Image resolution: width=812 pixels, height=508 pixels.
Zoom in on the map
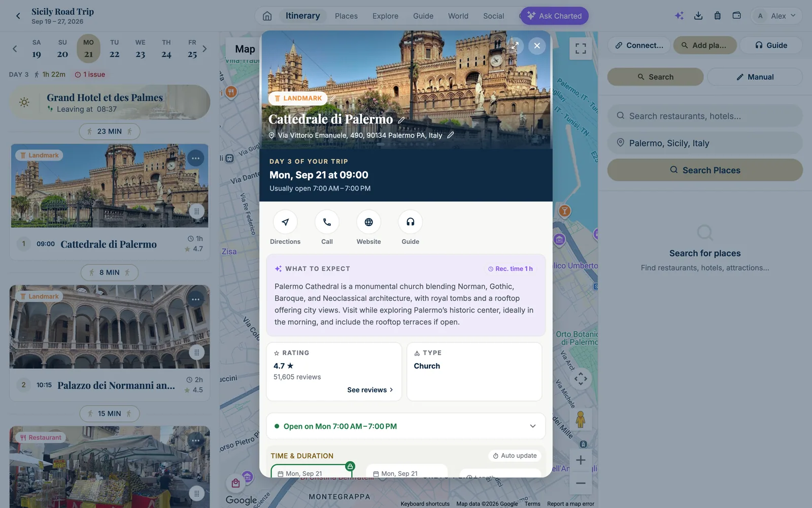tap(581, 460)
